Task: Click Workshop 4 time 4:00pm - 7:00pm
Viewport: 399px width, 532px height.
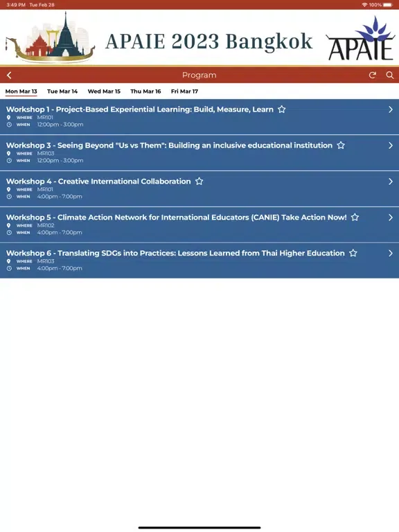Action: pyautogui.click(x=60, y=197)
